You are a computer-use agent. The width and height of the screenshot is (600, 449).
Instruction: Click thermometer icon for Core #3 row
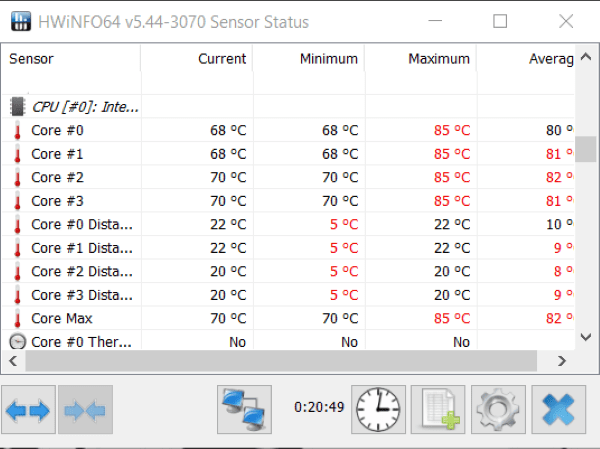pos(17,201)
